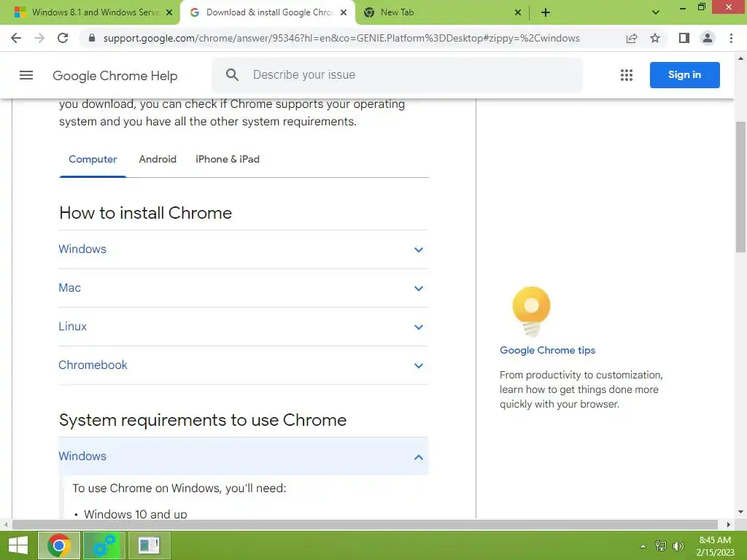Collapse Windows under System requirements

pyautogui.click(x=243, y=456)
